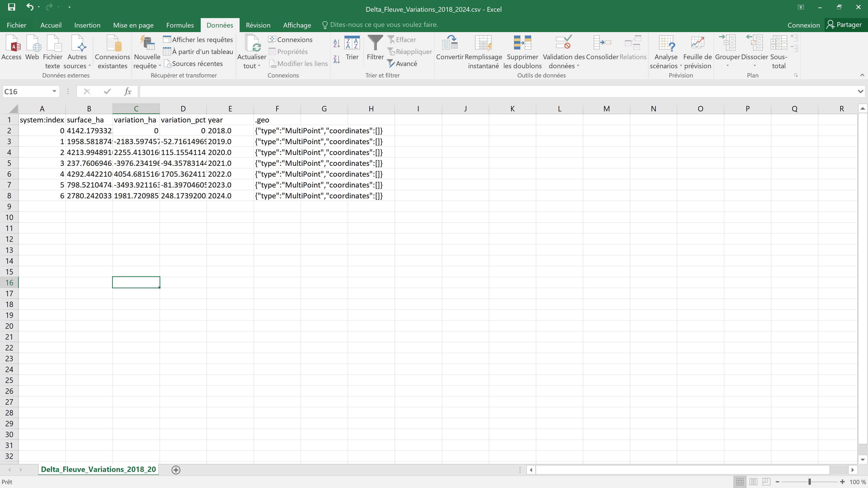Import from Fichier texte
The width and height of the screenshot is (868, 488).
click(x=53, y=52)
